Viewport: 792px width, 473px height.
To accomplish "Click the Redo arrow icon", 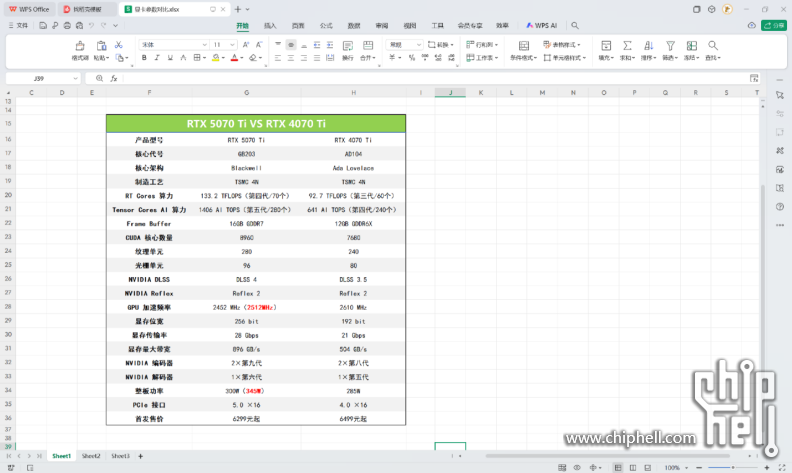I will tap(104, 25).
